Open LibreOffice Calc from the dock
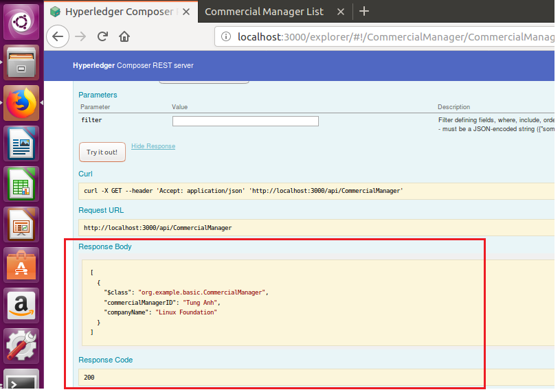 (x=21, y=184)
